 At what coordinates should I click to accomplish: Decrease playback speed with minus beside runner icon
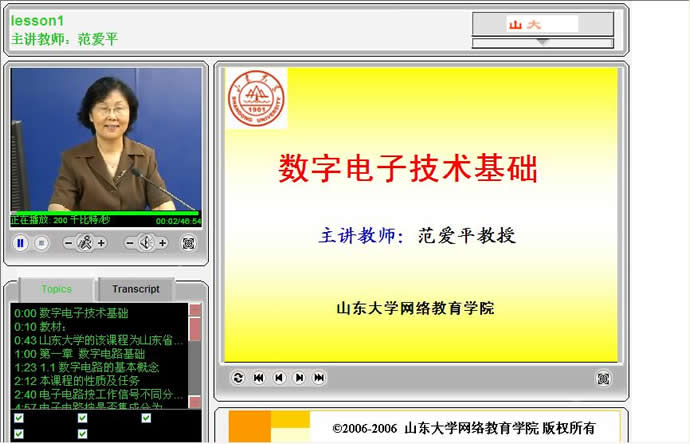tap(69, 243)
